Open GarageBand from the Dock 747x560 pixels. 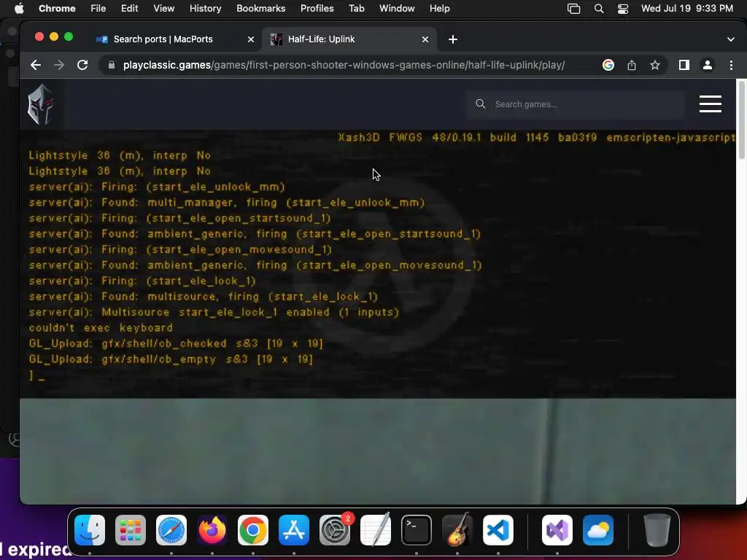[x=457, y=530]
